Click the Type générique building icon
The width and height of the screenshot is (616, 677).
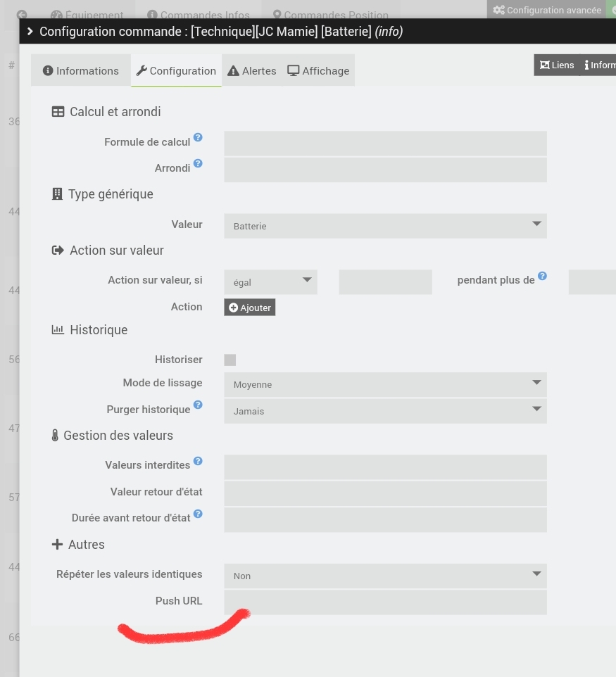[56, 193]
